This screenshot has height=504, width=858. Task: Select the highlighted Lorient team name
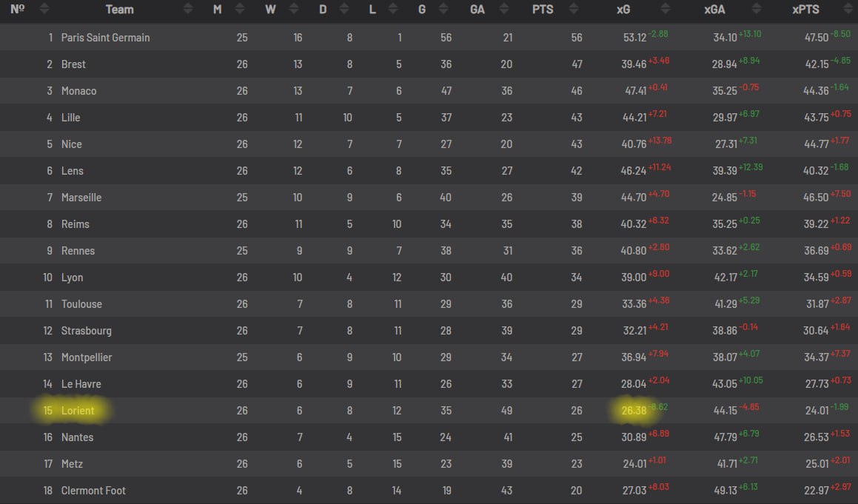[x=77, y=411]
